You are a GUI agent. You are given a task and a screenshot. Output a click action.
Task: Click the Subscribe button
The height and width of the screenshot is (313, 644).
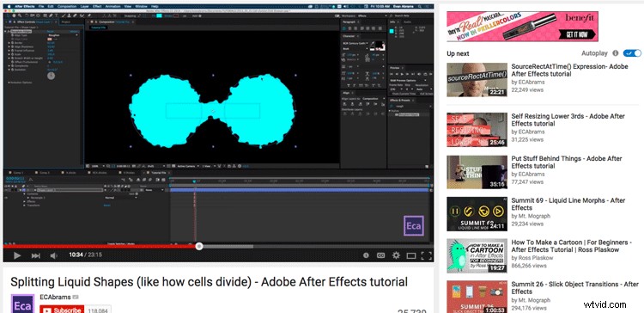point(62,310)
